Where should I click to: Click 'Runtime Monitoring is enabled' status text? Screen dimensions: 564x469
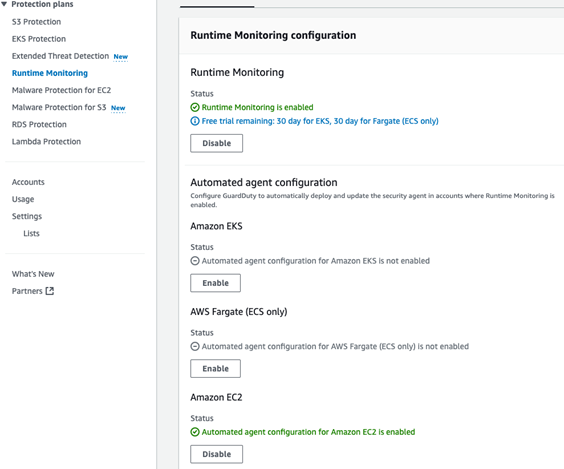point(258,108)
